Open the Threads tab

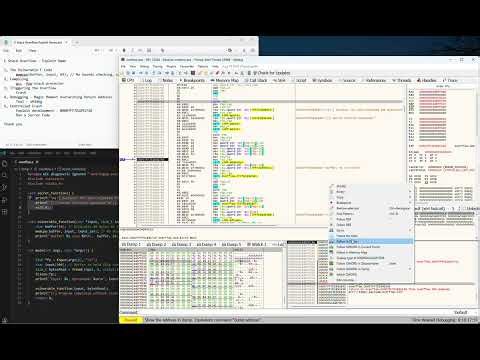(402, 80)
